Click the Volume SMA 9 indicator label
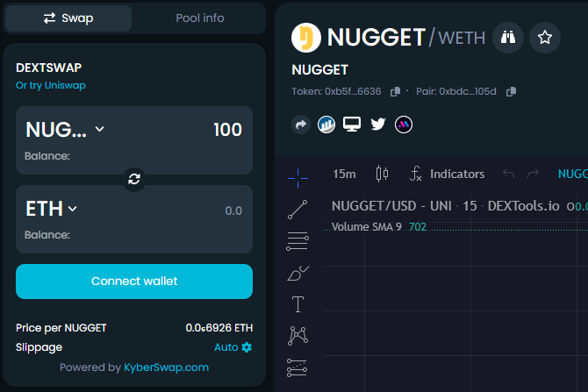The image size is (588, 392). pyautogui.click(x=366, y=227)
